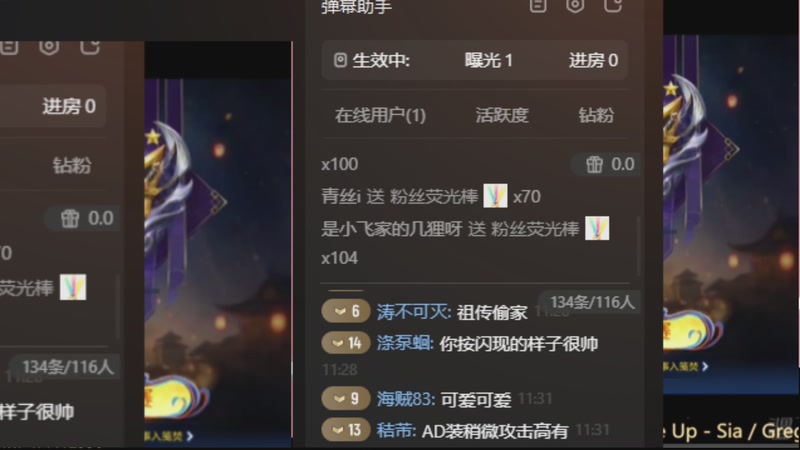Click glow stick icon after 是小飞家的几狸呀 gift text
The width and height of the screenshot is (800, 450).
point(597,228)
